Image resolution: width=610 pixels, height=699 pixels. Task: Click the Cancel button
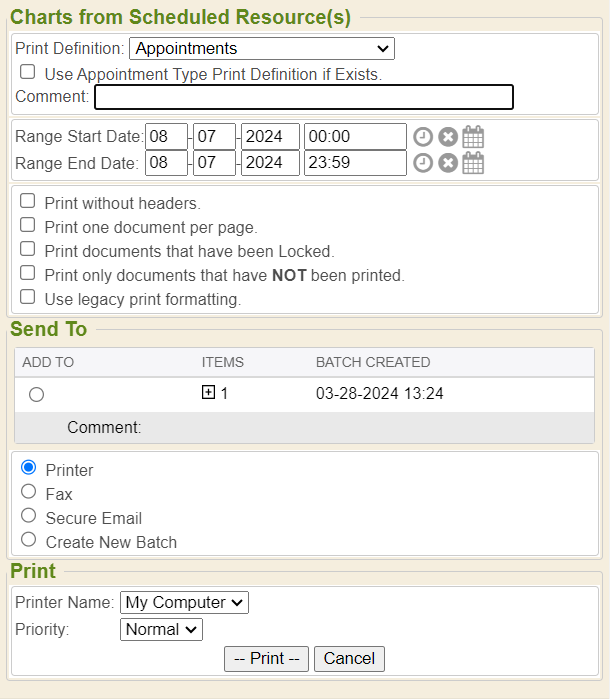point(349,658)
